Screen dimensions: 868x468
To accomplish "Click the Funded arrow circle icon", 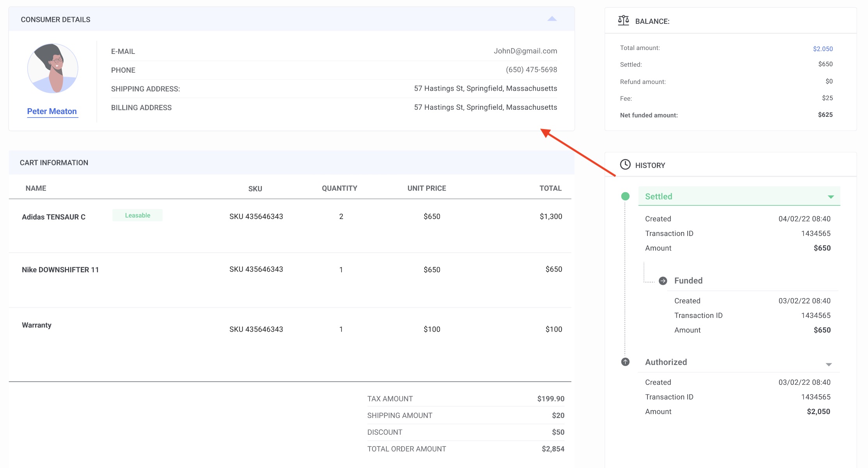I will click(x=663, y=280).
